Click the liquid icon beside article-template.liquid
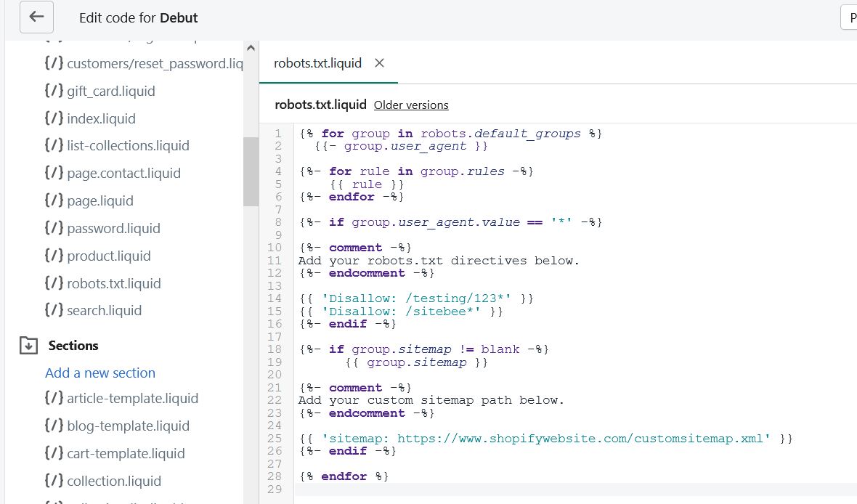857x504 pixels. tap(54, 397)
